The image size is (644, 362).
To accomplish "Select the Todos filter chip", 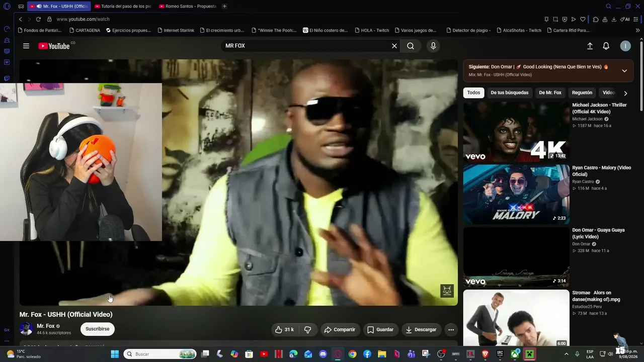I will click(473, 93).
